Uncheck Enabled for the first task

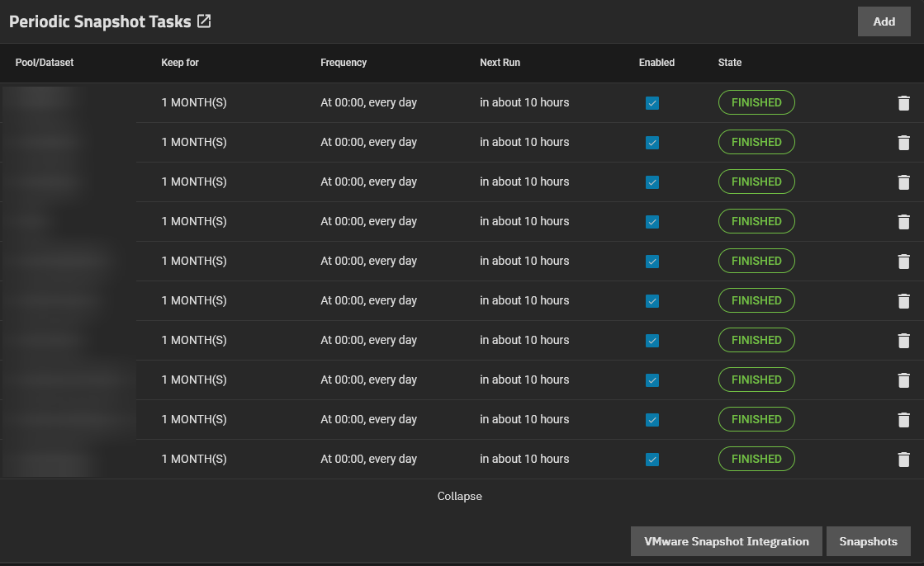[x=652, y=103]
